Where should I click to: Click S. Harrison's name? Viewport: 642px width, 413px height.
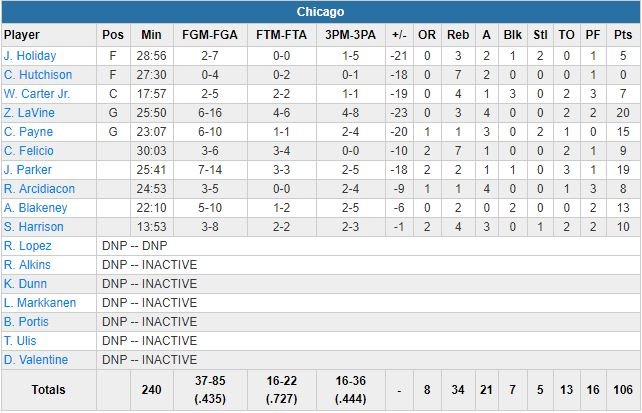pos(34,227)
